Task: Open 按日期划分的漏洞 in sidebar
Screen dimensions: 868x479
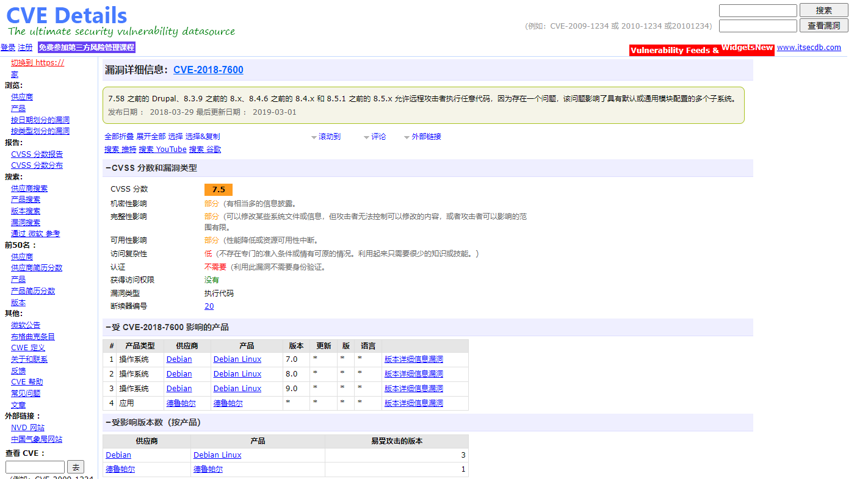Action: pyautogui.click(x=40, y=120)
